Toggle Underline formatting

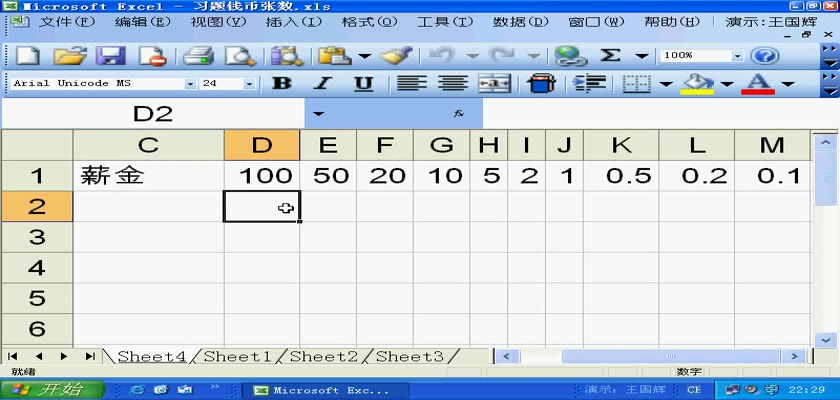[364, 84]
